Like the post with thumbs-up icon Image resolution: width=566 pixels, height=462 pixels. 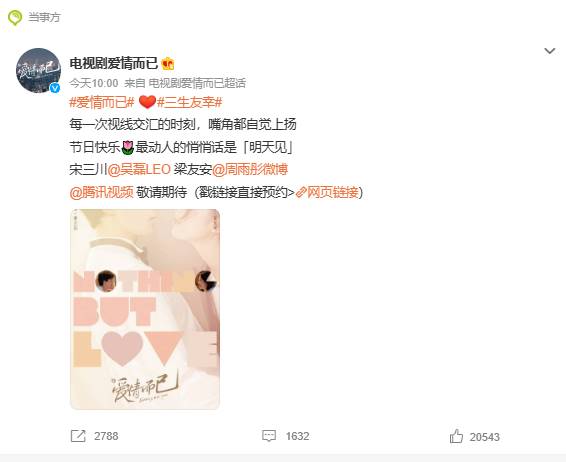[x=456, y=436]
